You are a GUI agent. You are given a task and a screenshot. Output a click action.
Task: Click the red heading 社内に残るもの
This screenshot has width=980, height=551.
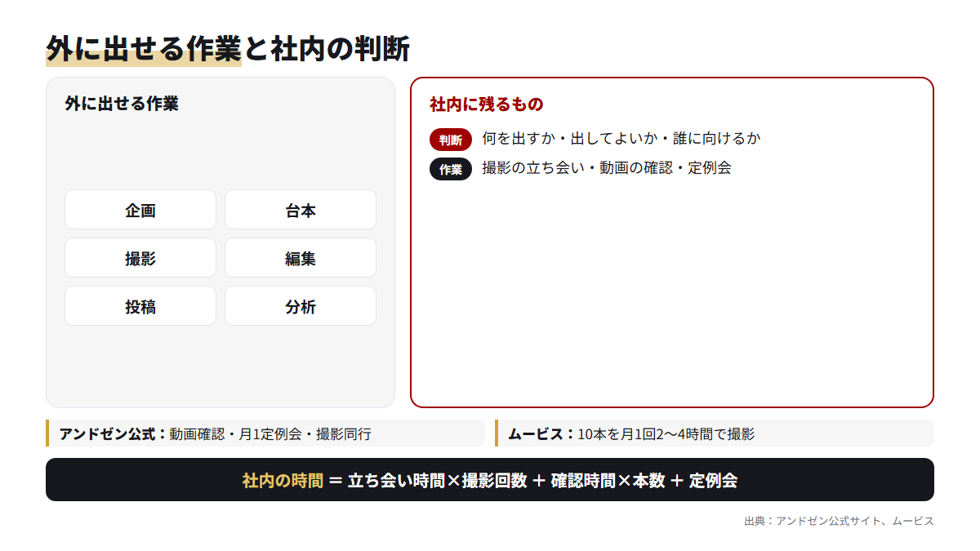click(487, 104)
